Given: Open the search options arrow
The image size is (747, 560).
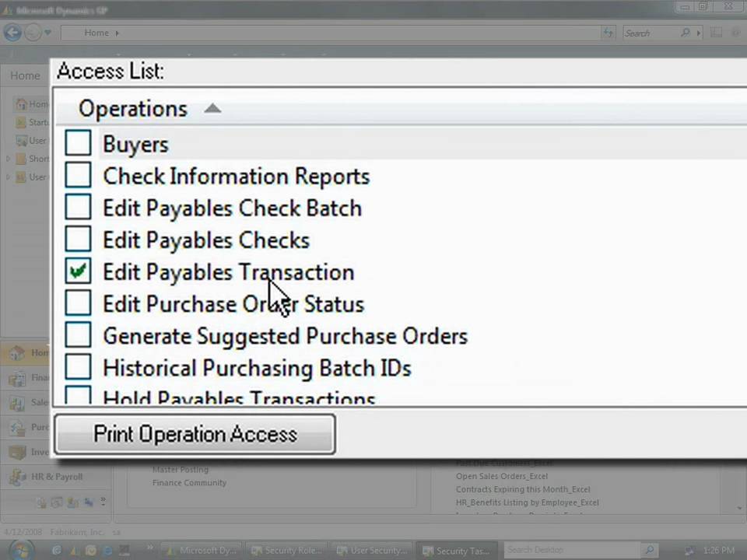Looking at the screenshot, I should [699, 33].
